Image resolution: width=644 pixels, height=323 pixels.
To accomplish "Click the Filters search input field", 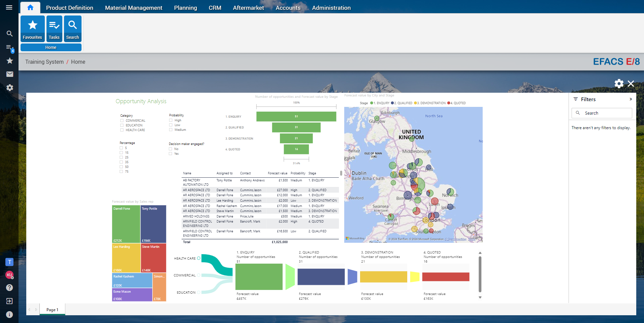I will [602, 113].
